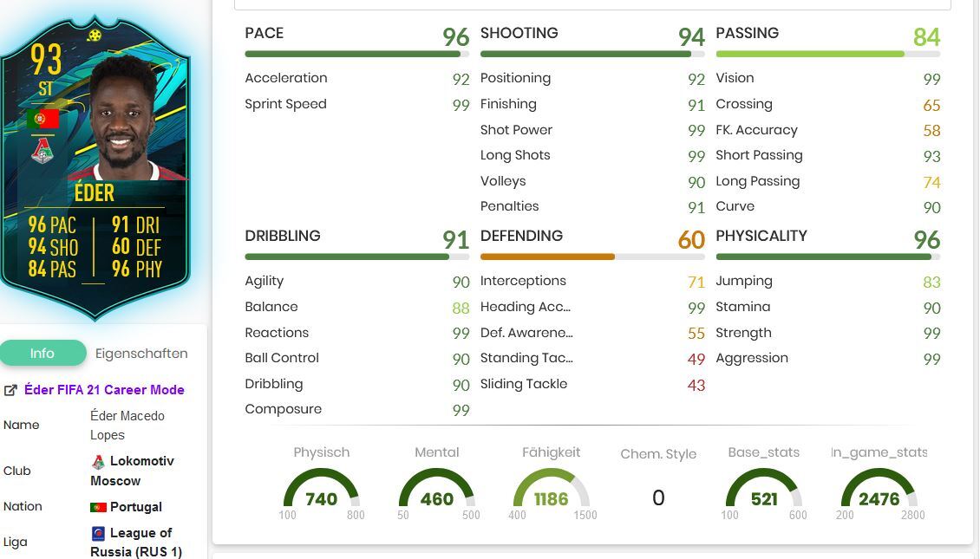Click the Portugal flag on the player card

[42, 119]
